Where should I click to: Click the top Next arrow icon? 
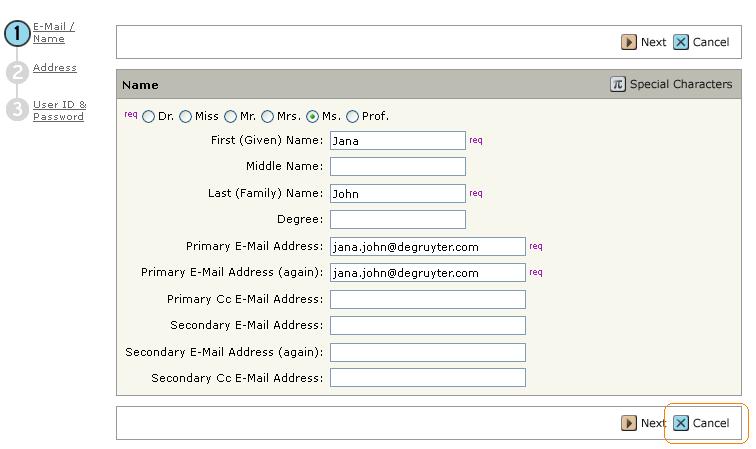point(629,42)
